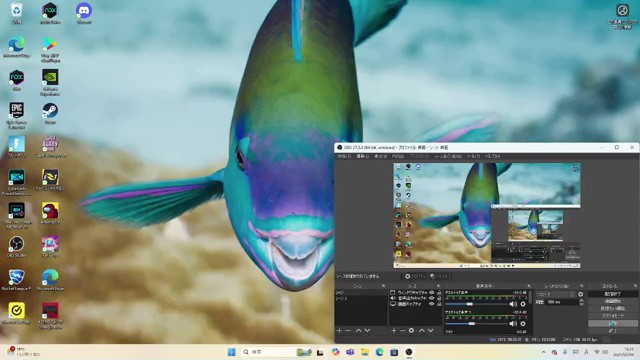
Task: Open OBS settings from the controls dock
Action: [x=613, y=323]
